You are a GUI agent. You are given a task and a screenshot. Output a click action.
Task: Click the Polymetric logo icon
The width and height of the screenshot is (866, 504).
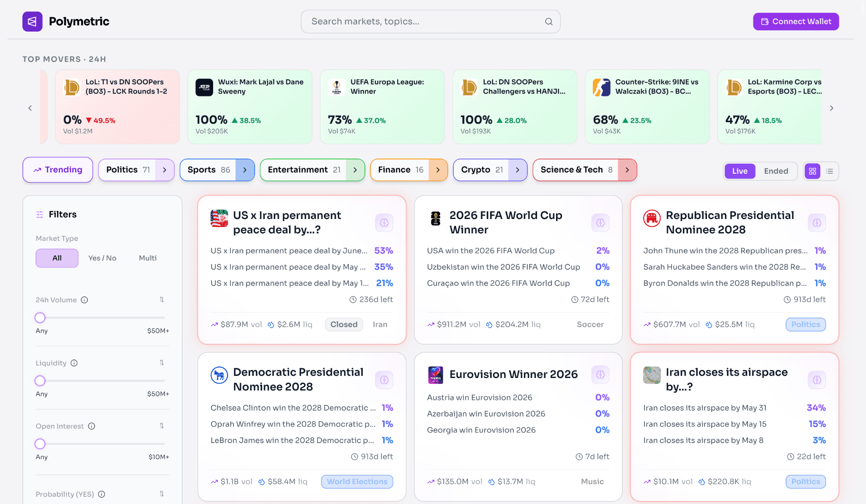(33, 22)
